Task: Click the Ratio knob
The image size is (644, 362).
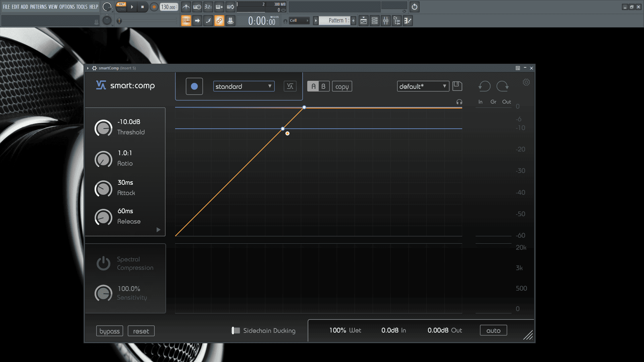Action: [x=103, y=159]
